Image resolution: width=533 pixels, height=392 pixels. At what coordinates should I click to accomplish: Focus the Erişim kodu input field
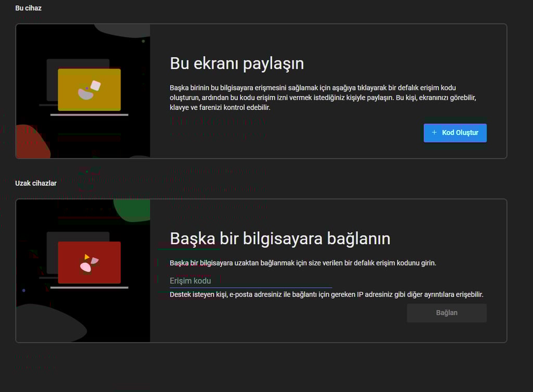tap(251, 281)
